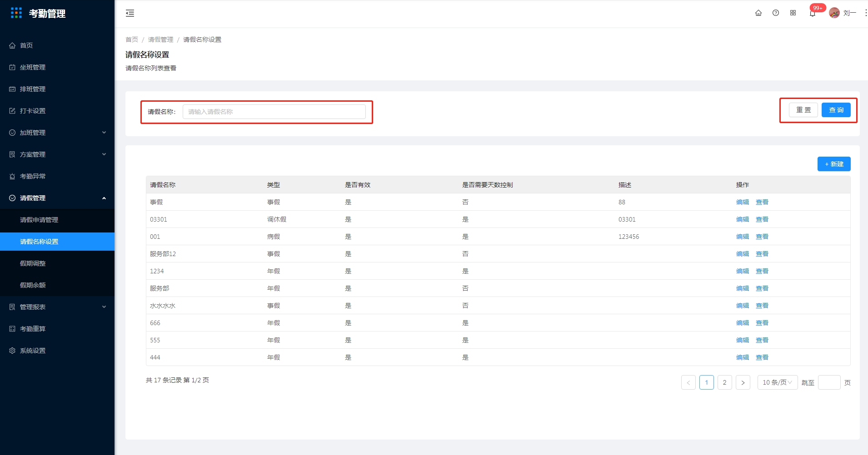Click 查看 for the 水水水水 row

pos(762,306)
